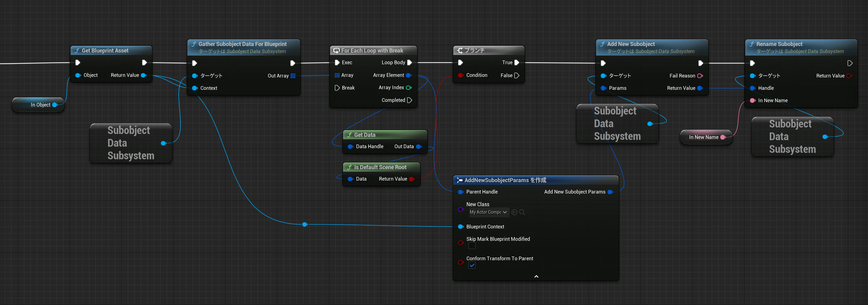
Task: Click the AddNewSubobjectParams make-struct icon
Action: 460,181
